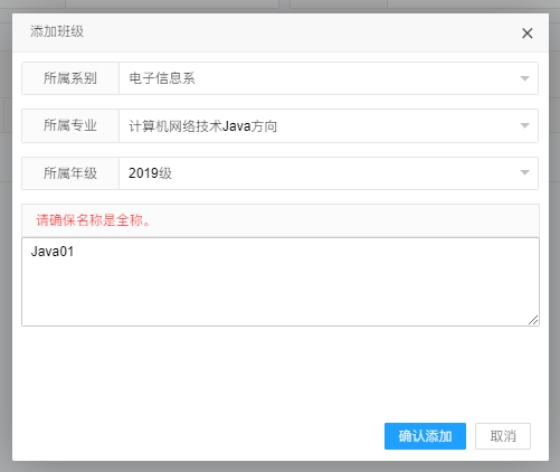Click the 添加班级 dialog title

pyautogui.click(x=57, y=31)
